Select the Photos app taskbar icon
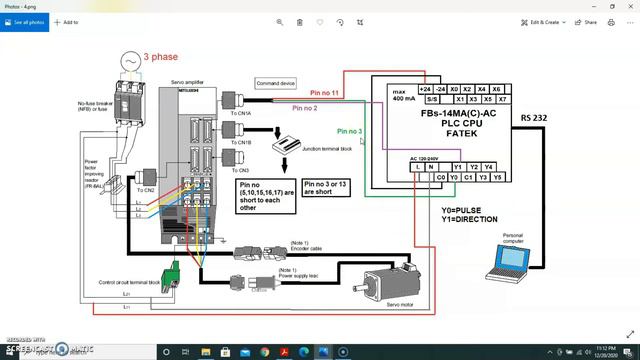This screenshot has height=360, width=640. (323, 352)
